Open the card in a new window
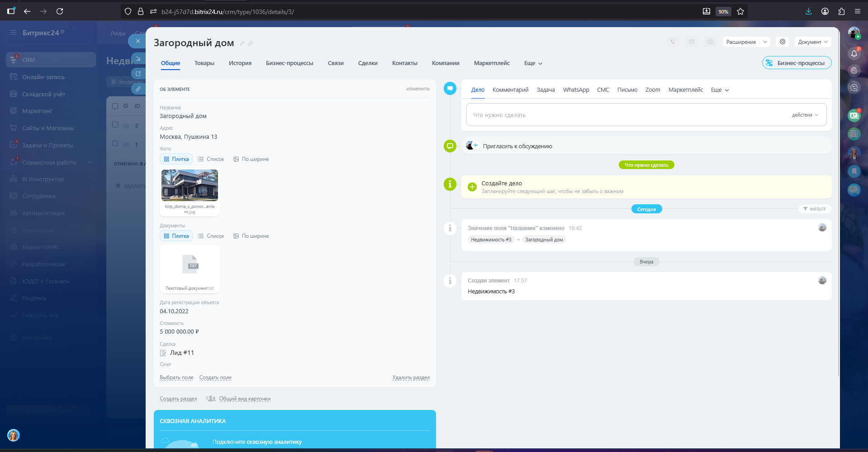Image resolution: width=868 pixels, height=452 pixels. 138,73
